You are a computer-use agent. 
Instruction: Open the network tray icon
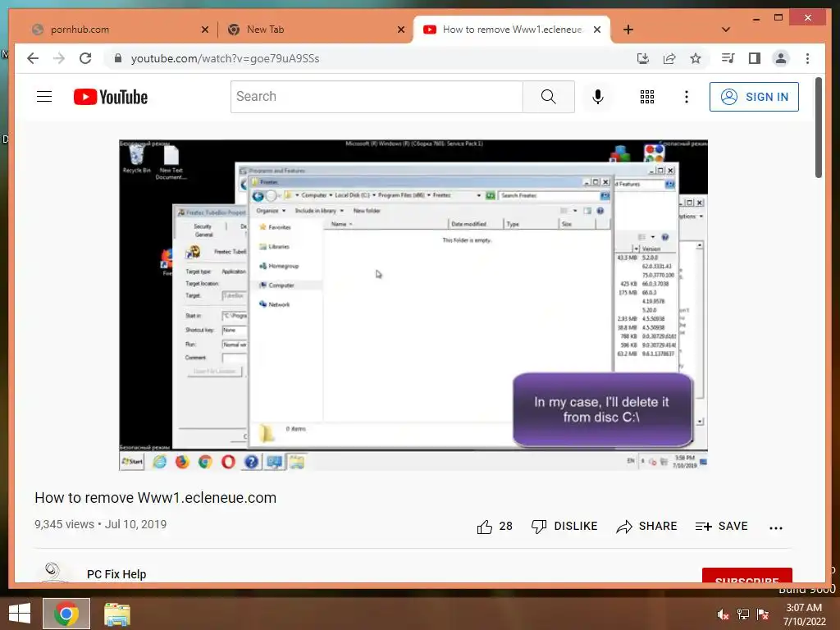pos(743,614)
